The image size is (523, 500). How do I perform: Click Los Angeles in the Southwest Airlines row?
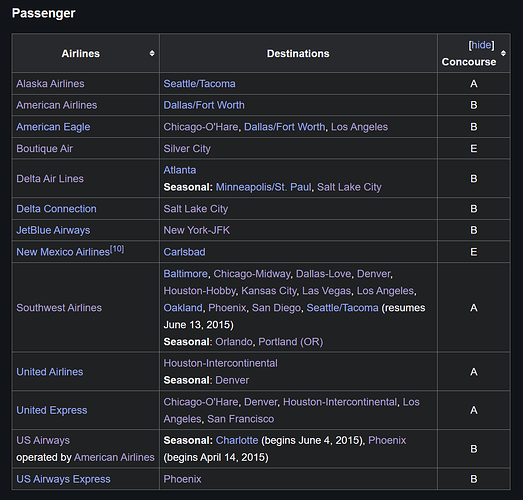click(385, 291)
